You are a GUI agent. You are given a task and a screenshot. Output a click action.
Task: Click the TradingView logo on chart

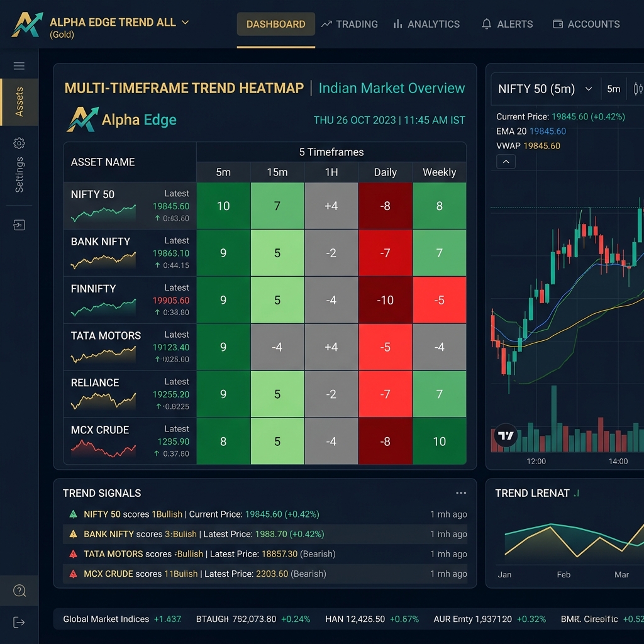point(506,435)
